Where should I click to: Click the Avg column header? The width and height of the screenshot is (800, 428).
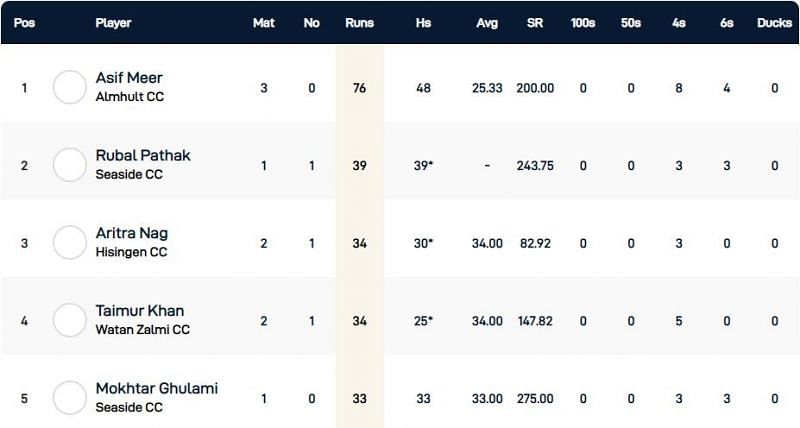(486, 23)
